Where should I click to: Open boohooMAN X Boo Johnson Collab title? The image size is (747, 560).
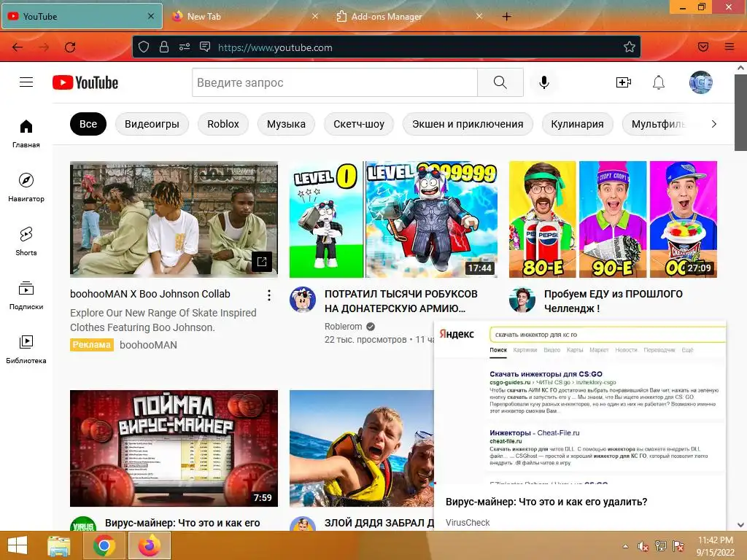[x=150, y=294]
